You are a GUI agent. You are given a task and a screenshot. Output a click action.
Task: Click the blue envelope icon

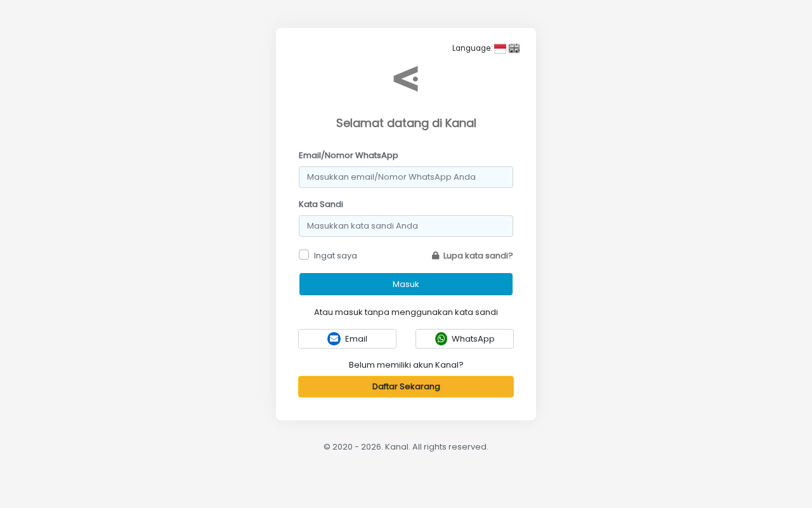tap(334, 338)
